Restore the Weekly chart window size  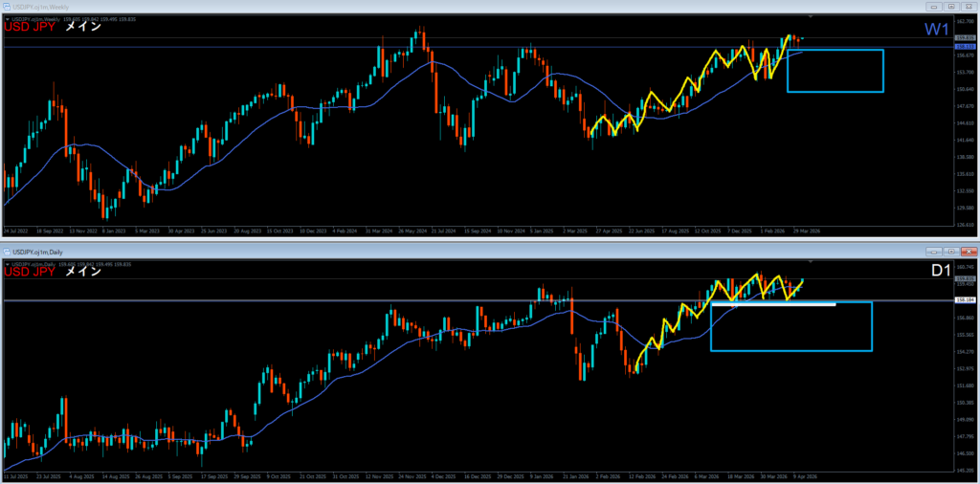coord(952,7)
